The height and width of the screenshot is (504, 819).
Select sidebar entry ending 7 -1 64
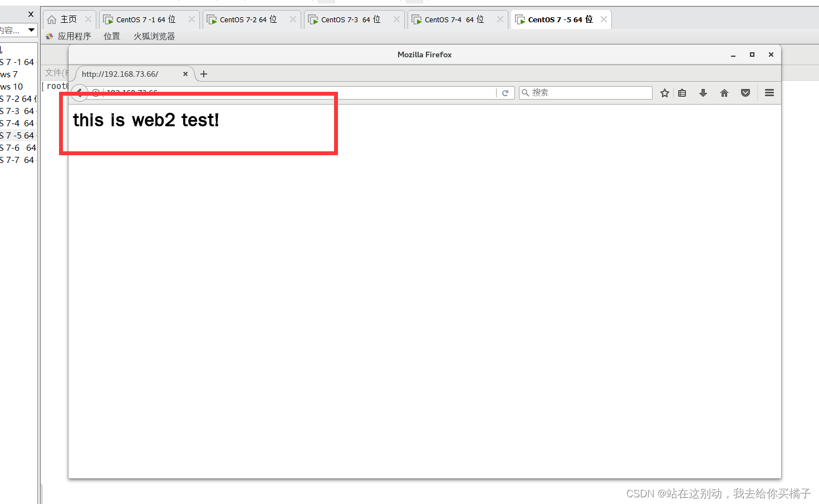tap(17, 62)
